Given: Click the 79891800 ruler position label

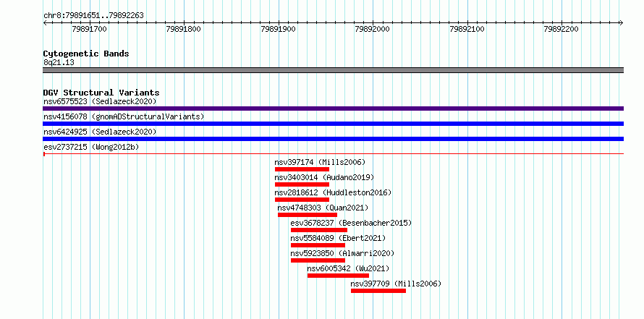Looking at the screenshot, I should 184,29.
